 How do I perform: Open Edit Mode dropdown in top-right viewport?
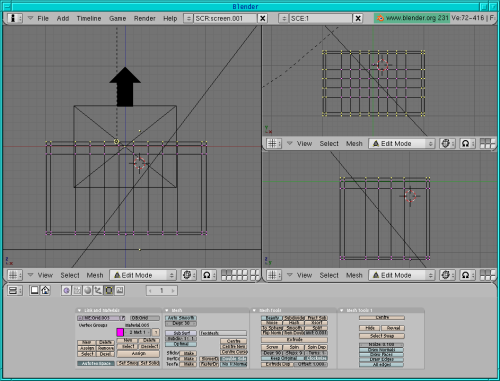(x=402, y=143)
